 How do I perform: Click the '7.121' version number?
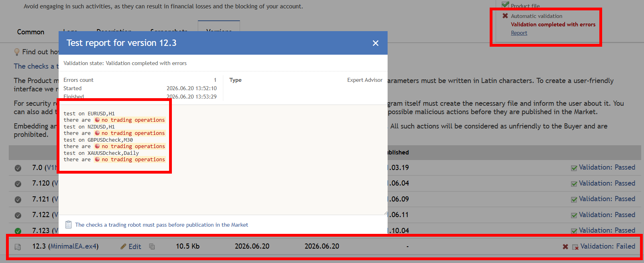41,199
